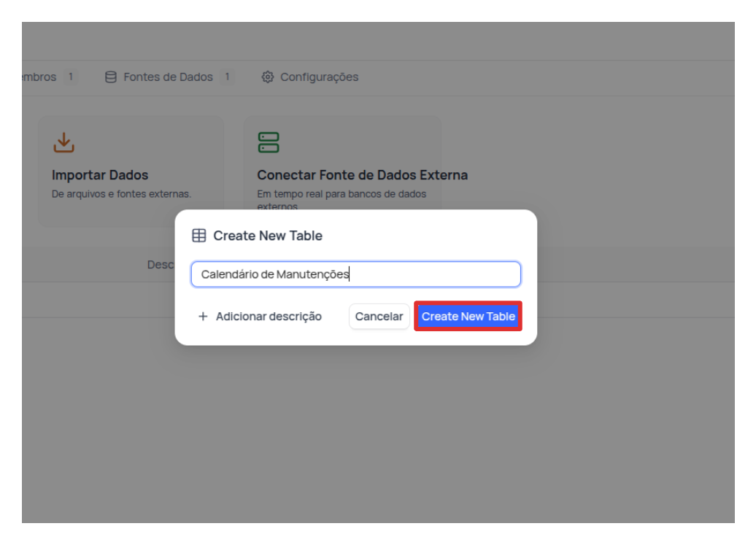The width and height of the screenshot is (756, 545).
Task: Click the 'De arquivos e fontes externas' description
Action: [x=121, y=194]
